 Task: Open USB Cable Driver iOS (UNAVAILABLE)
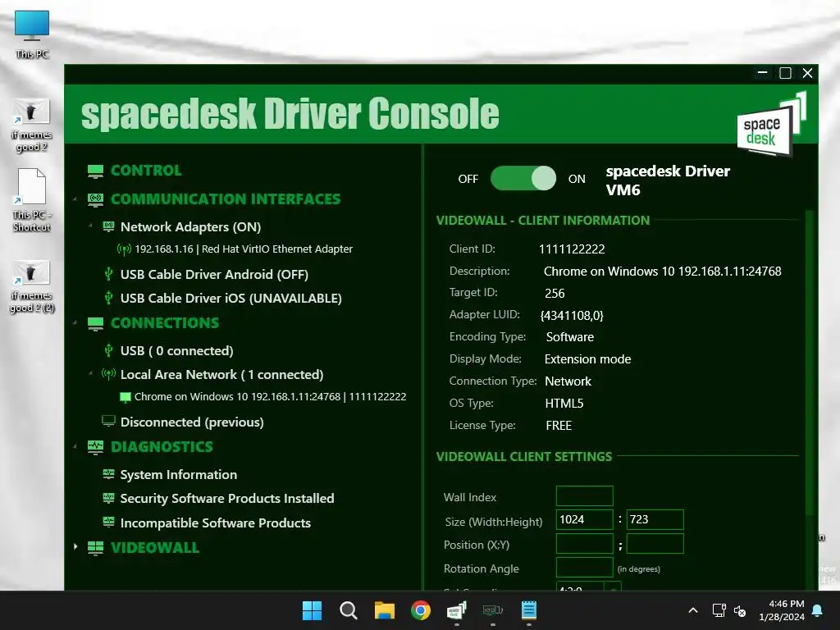(231, 298)
